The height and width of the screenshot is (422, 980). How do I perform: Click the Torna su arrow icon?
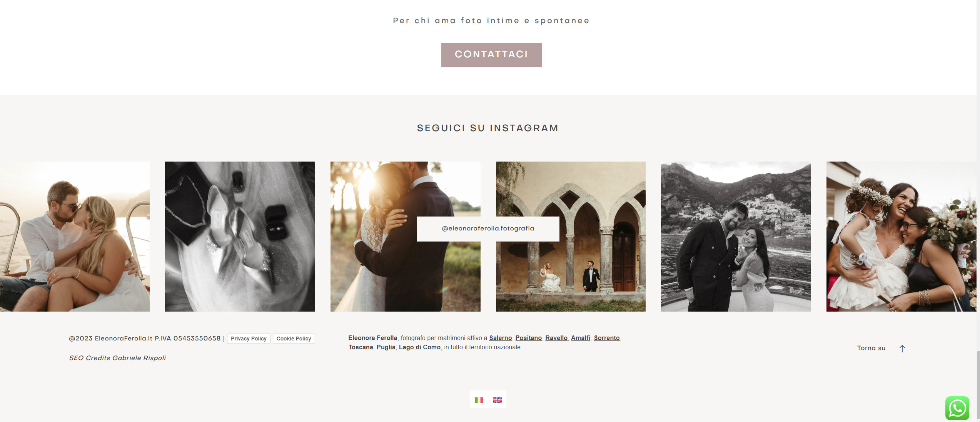coord(902,349)
